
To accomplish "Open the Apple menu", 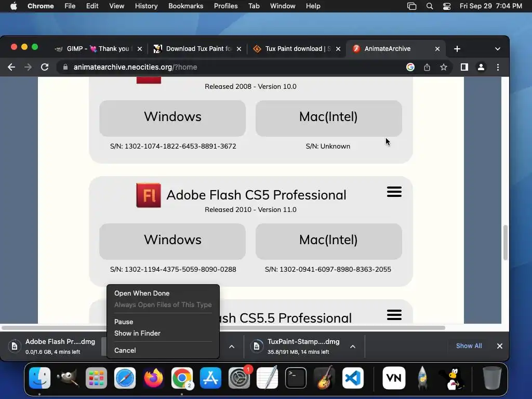I will point(14,6).
